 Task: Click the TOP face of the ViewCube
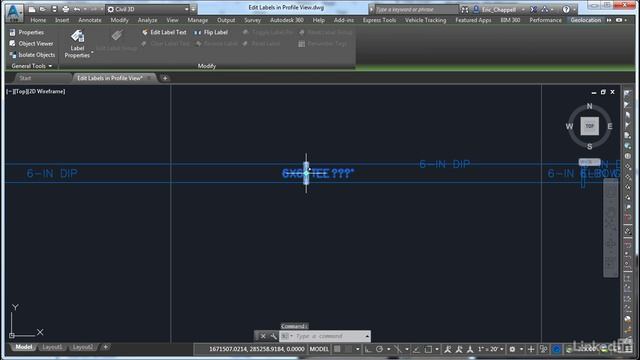tap(589, 126)
